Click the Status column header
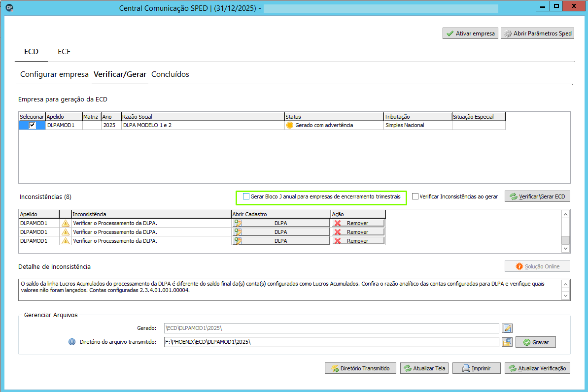The width and height of the screenshot is (588, 392). (x=334, y=117)
